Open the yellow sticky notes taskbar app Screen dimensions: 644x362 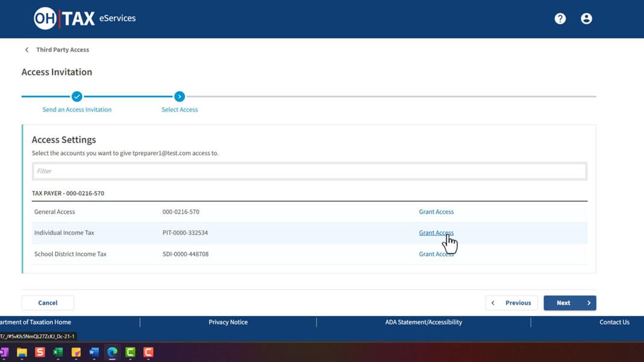coord(76,352)
